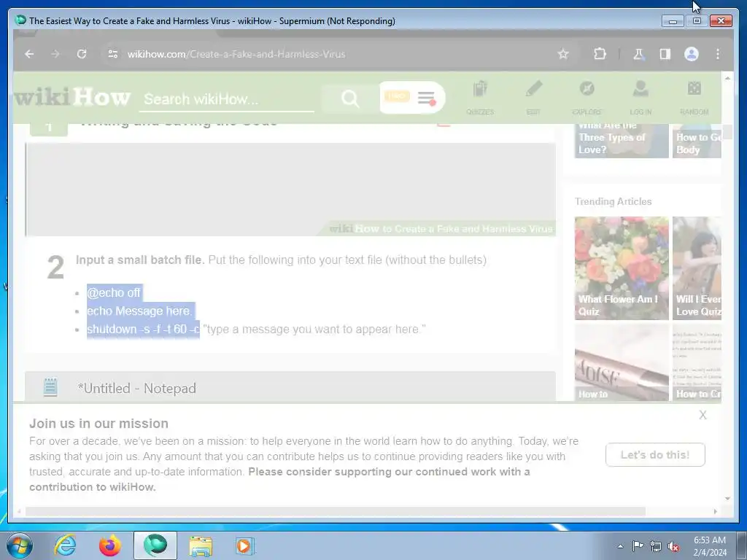Click the address bar URL
The height and width of the screenshot is (560, 747).
[236, 54]
